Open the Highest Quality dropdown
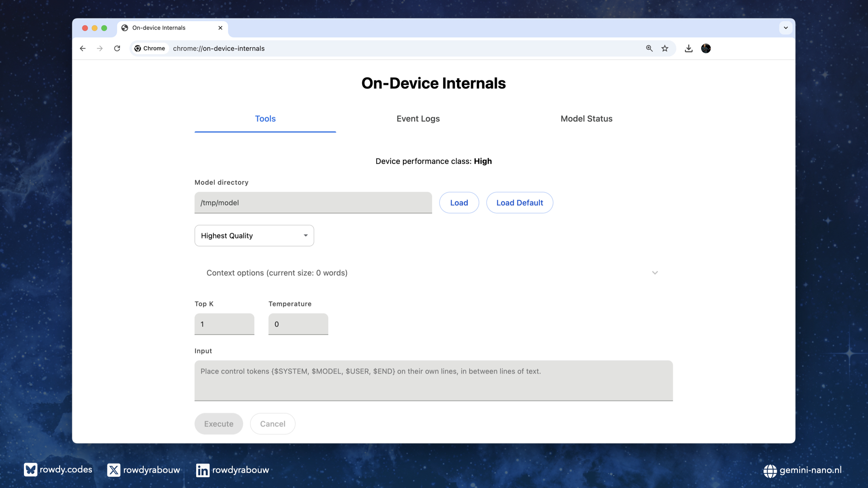Image resolution: width=868 pixels, height=488 pixels. click(x=254, y=235)
